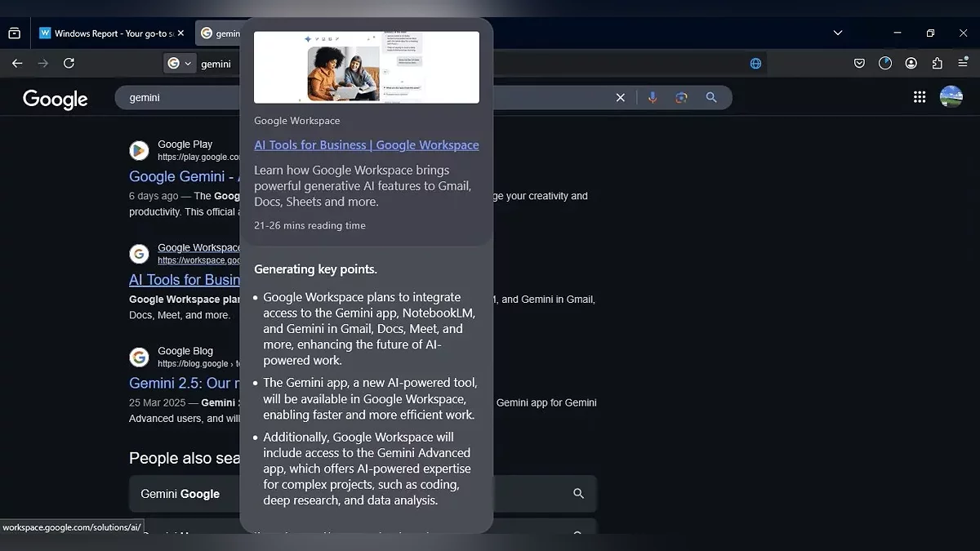Open the Gemini 2.5 blog result
Image resolution: width=980 pixels, height=551 pixels.
click(184, 383)
